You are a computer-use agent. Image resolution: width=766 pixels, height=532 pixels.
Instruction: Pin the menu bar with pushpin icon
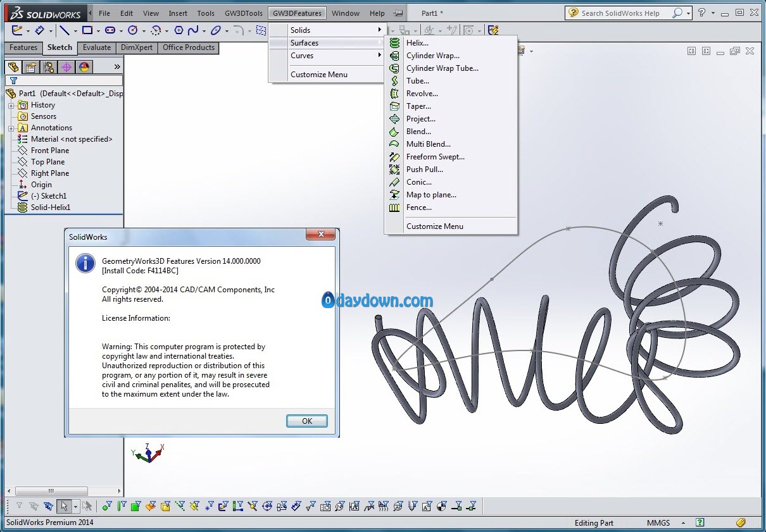pyautogui.click(x=398, y=13)
